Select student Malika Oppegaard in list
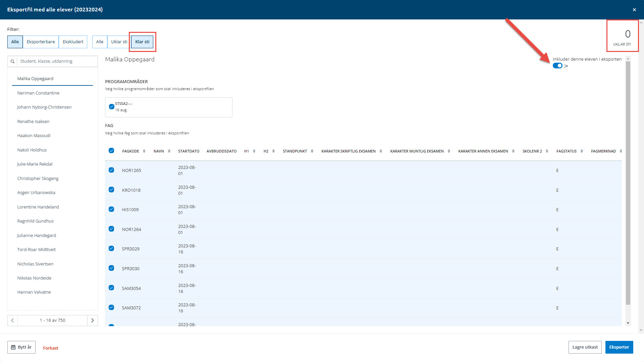The height and width of the screenshot is (362, 644). [52, 78]
